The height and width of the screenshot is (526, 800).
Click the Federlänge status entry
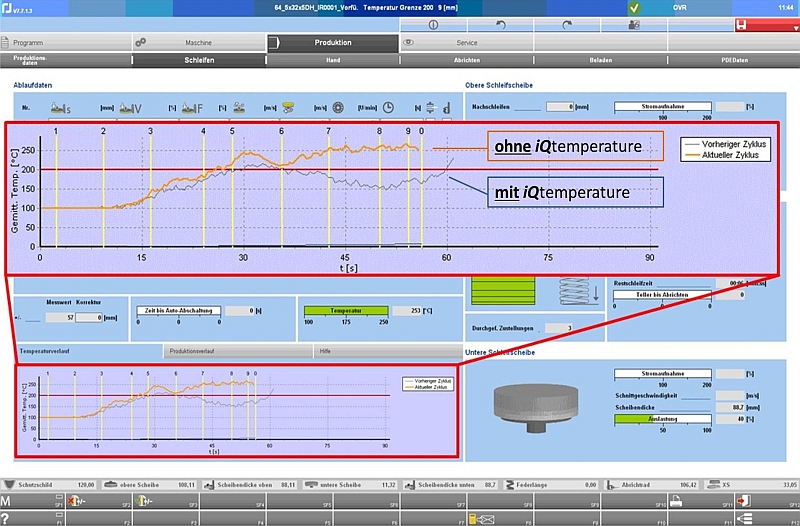pyautogui.click(x=550, y=485)
